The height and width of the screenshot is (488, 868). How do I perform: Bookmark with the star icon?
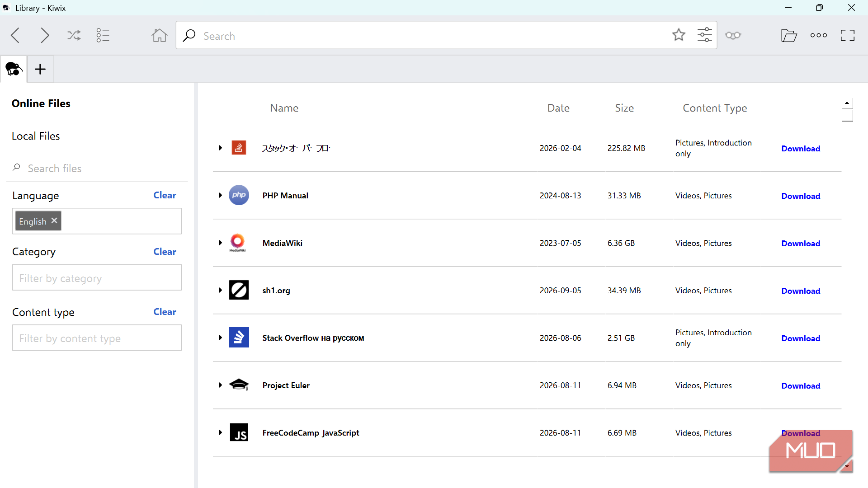tap(679, 35)
